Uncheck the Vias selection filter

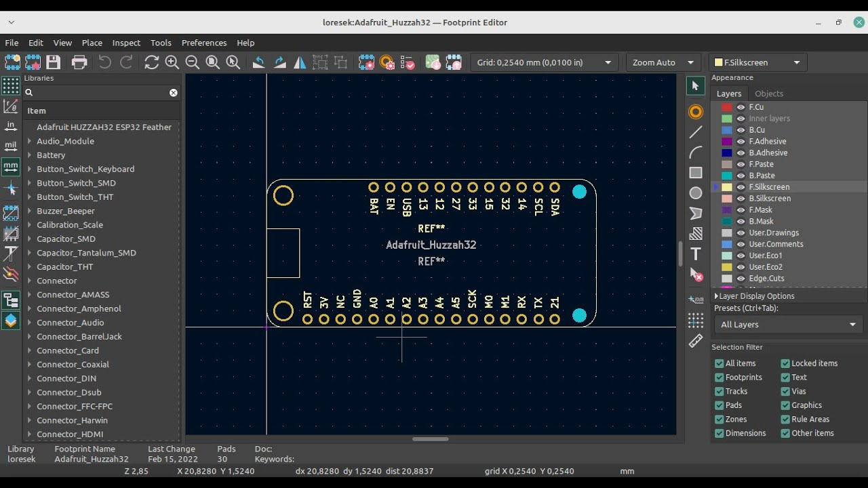(x=787, y=391)
